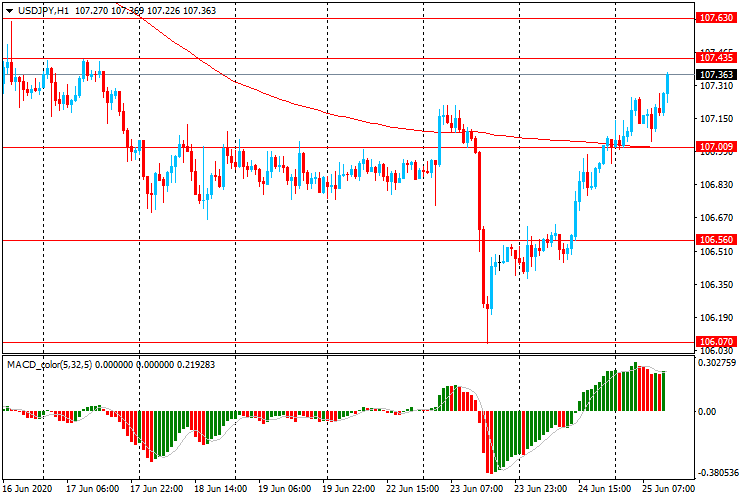Select the red 107.435 price level label

click(x=716, y=59)
